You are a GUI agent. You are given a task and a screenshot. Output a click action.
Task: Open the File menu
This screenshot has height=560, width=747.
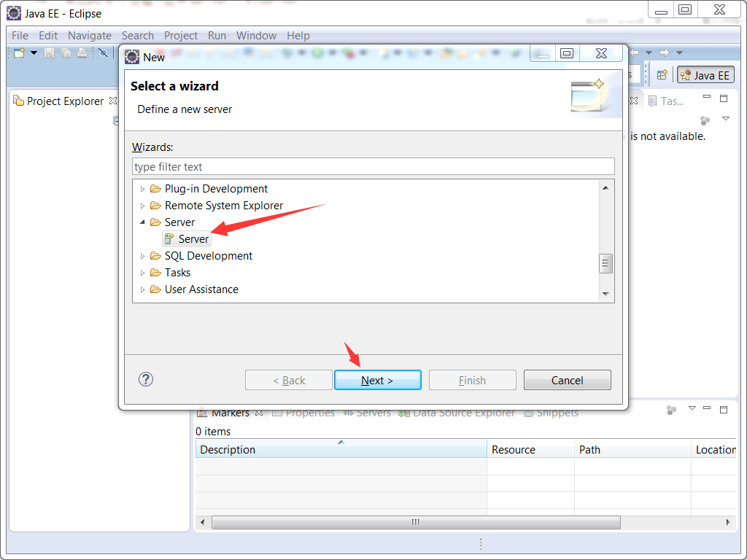click(x=20, y=36)
